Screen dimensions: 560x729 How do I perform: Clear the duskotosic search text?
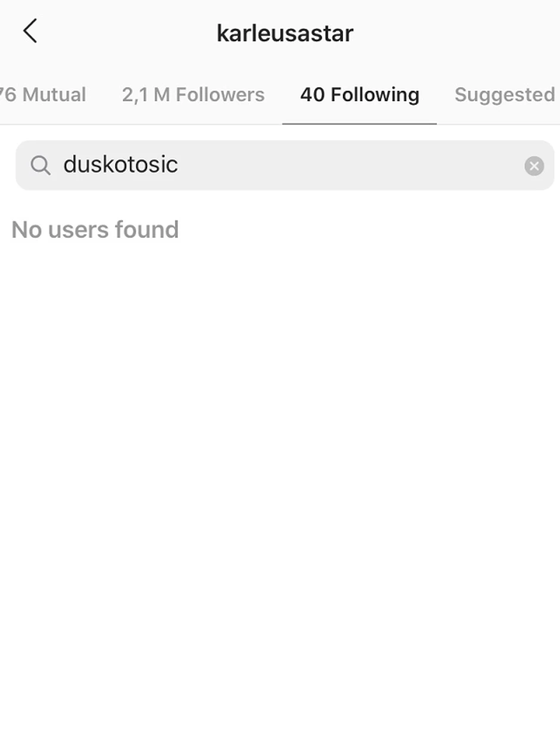coord(534,166)
